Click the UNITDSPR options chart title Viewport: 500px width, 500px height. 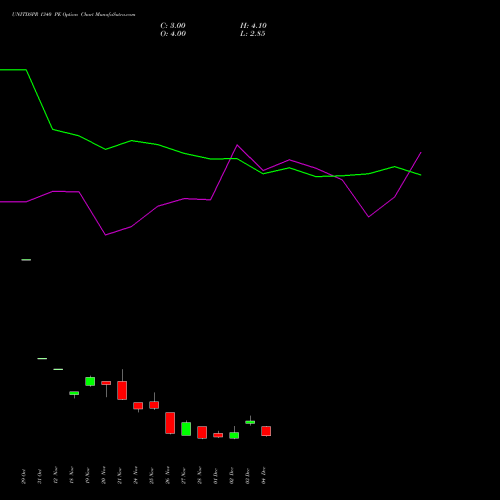74,15
